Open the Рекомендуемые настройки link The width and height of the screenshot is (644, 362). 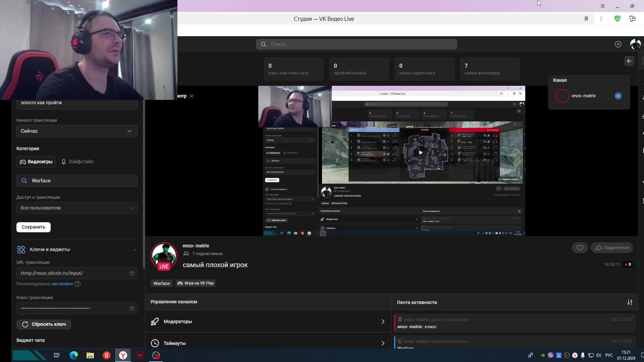[62, 284]
